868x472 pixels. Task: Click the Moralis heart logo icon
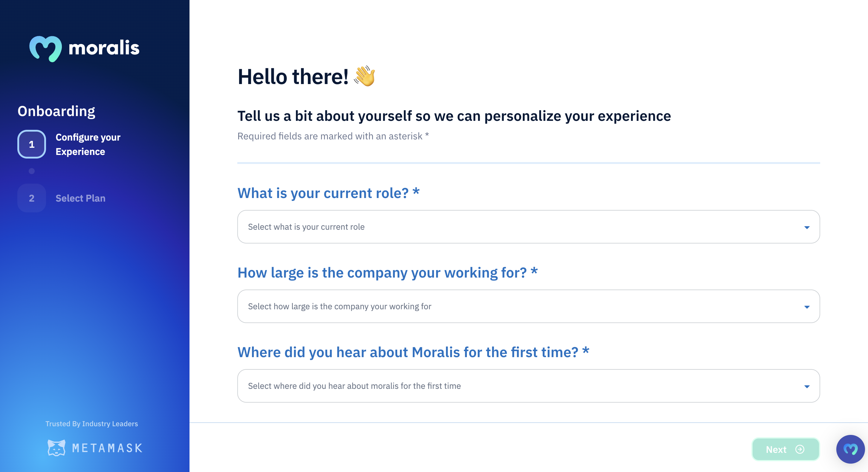tap(45, 48)
